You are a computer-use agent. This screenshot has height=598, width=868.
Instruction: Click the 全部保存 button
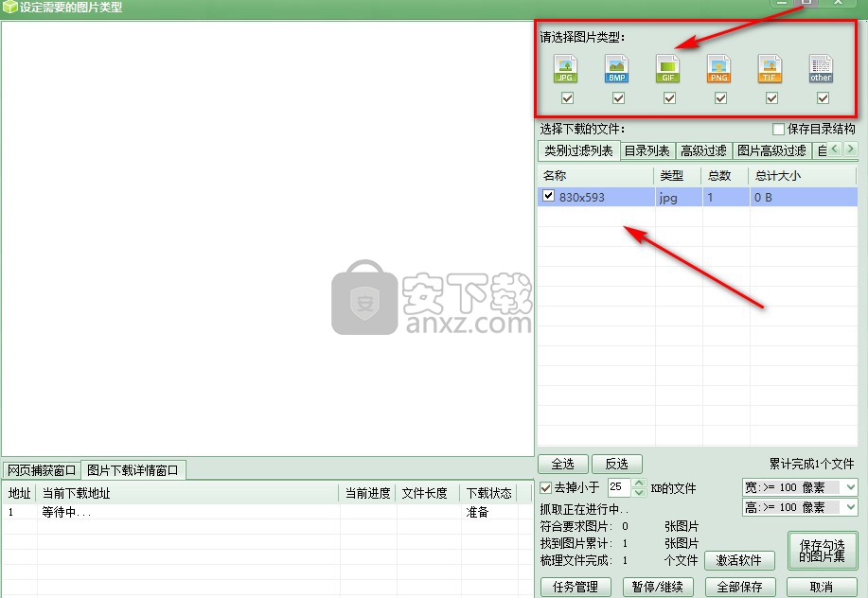740,587
